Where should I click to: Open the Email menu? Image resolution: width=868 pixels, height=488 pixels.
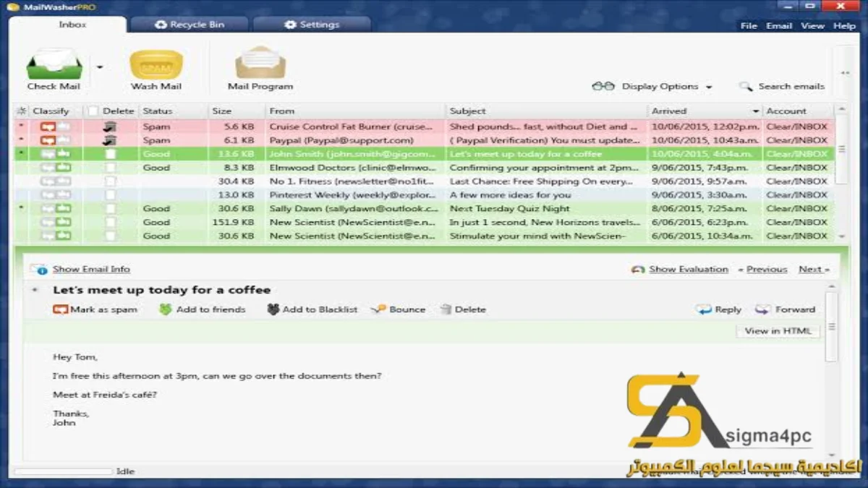779,25
